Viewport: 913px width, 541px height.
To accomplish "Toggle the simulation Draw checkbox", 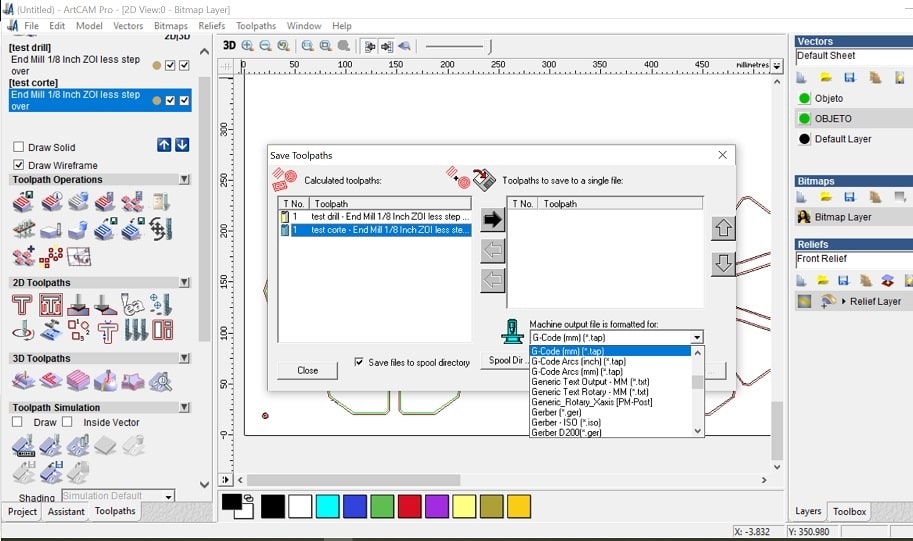I will point(17,422).
